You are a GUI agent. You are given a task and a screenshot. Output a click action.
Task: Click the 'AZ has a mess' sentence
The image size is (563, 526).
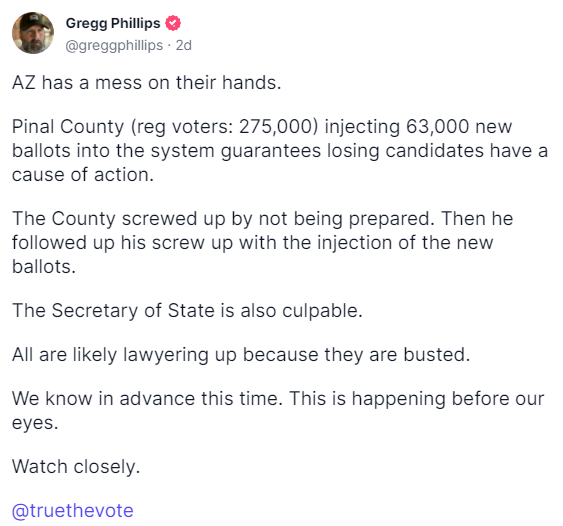coord(146,83)
